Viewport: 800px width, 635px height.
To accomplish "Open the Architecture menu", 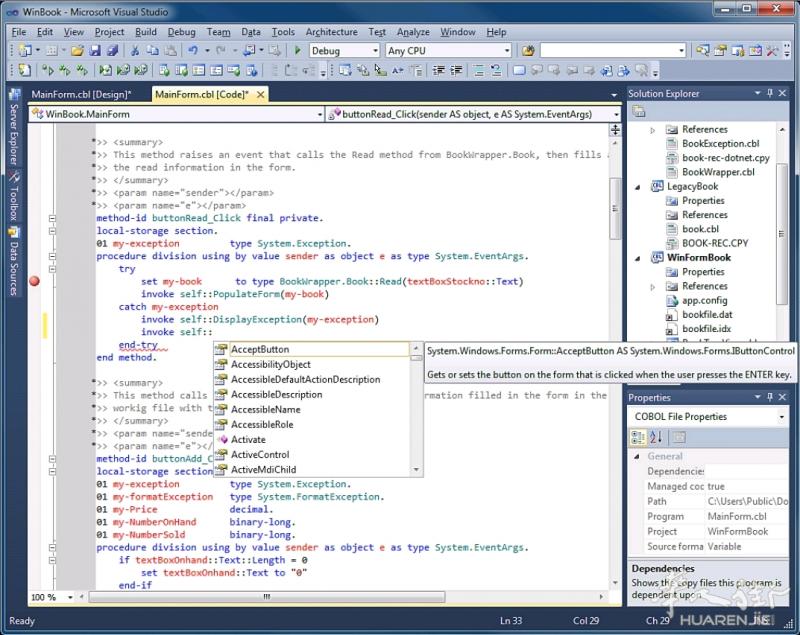I will [x=332, y=32].
